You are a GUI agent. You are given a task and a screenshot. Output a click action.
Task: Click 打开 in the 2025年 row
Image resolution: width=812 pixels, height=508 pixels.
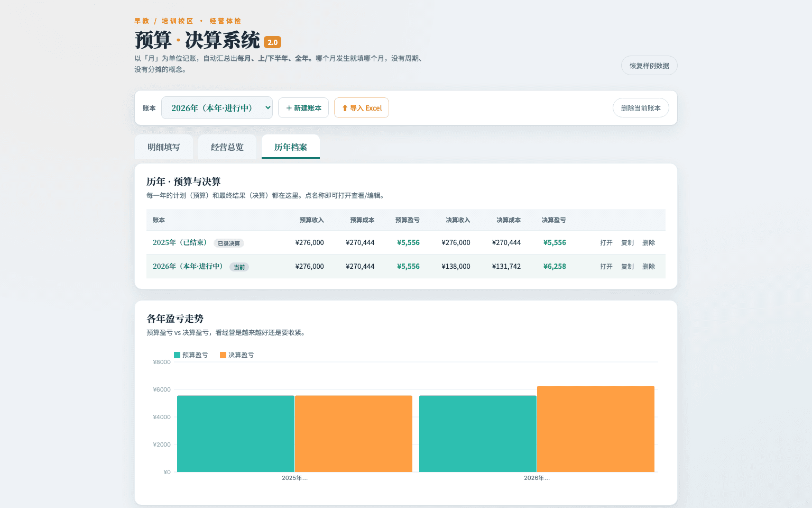click(606, 243)
